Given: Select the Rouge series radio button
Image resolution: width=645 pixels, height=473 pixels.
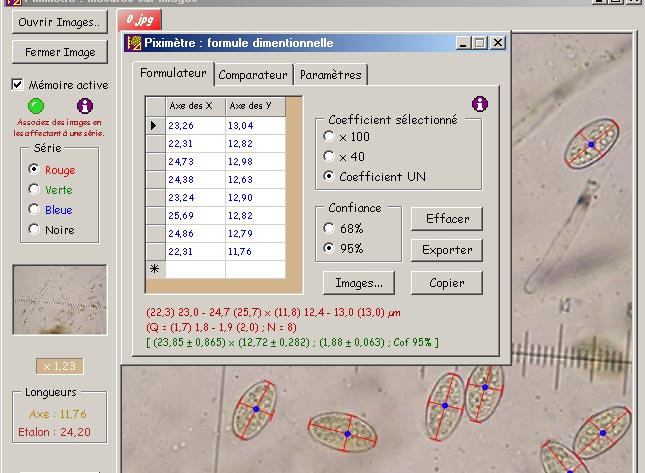Looking at the screenshot, I should coord(34,169).
